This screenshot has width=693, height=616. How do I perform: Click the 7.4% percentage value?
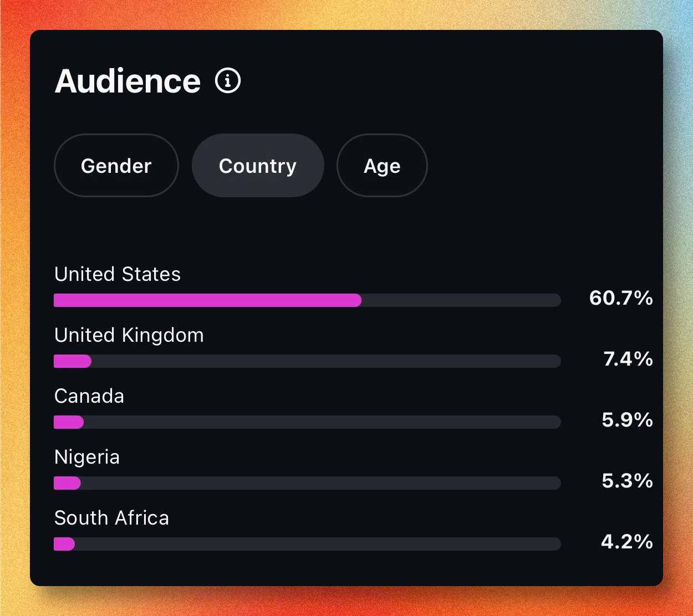(628, 359)
